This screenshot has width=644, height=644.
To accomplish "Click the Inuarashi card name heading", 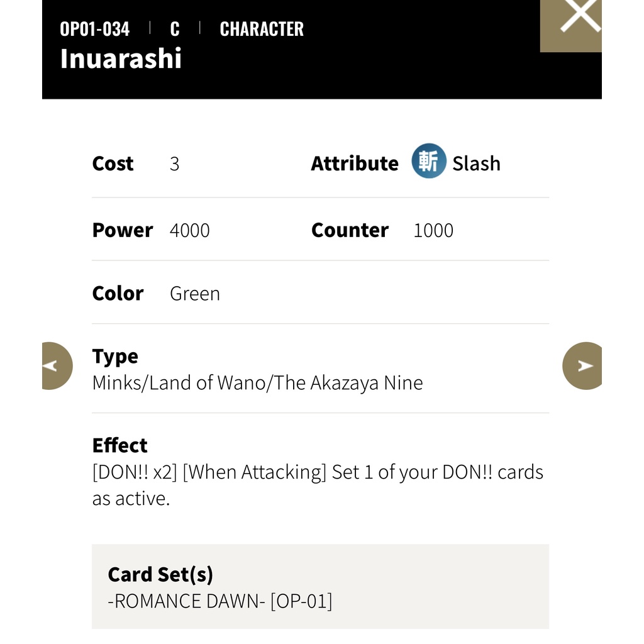I will point(121,58).
